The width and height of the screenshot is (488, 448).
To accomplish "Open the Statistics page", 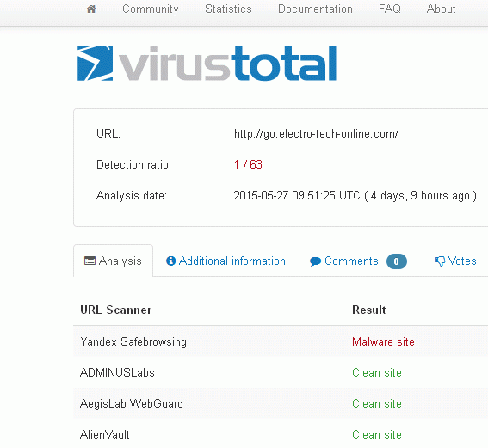I will 228,9.
